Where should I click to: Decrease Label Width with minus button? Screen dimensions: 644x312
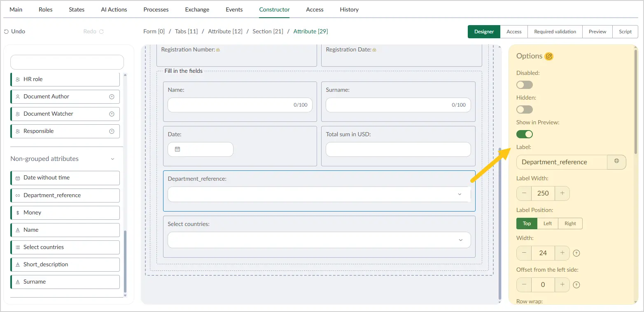pos(524,193)
